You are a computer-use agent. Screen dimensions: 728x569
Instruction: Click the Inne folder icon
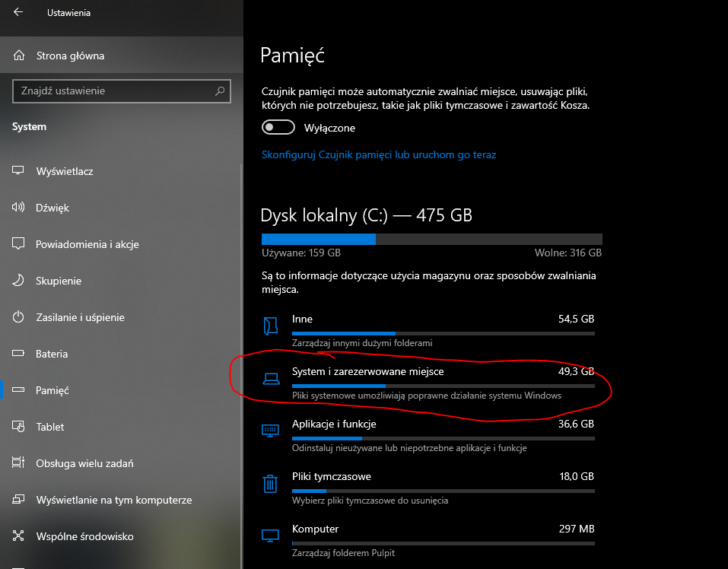pyautogui.click(x=270, y=326)
